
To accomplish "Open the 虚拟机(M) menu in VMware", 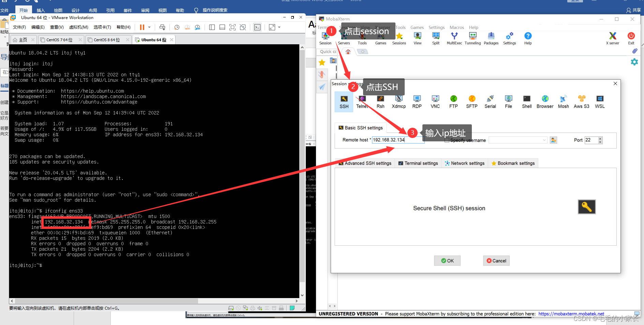I will tap(78, 27).
